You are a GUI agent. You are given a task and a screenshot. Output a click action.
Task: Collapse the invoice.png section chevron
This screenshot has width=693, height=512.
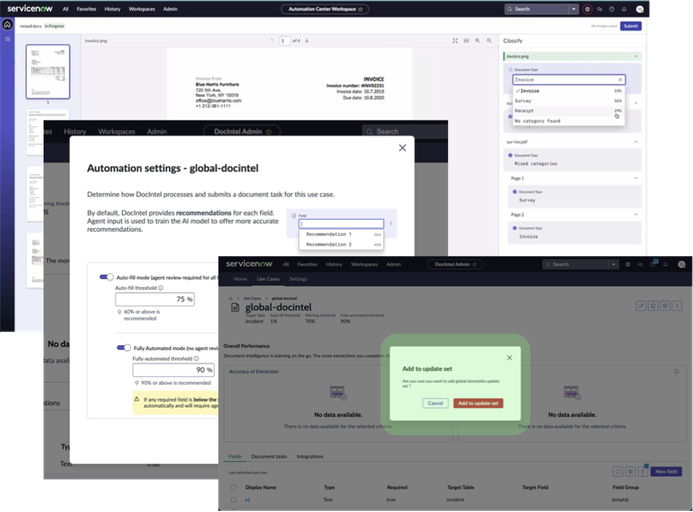pyautogui.click(x=636, y=56)
